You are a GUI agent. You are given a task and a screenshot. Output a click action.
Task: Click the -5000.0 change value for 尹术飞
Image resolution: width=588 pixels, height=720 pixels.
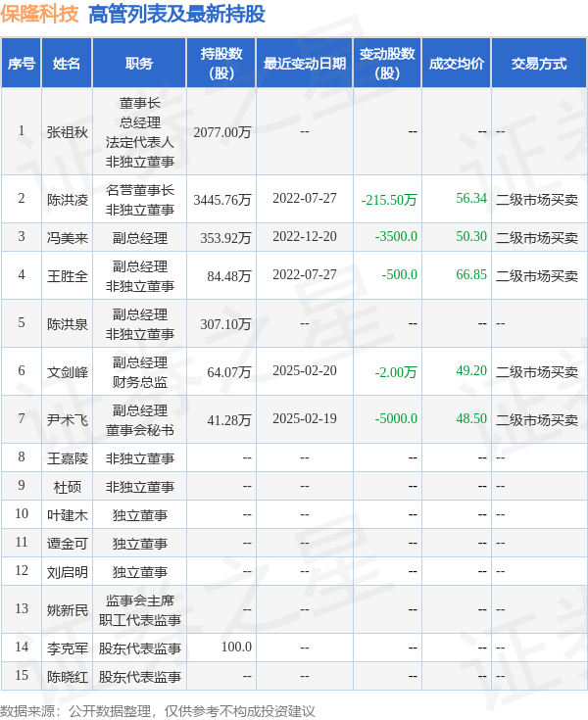[x=396, y=418]
